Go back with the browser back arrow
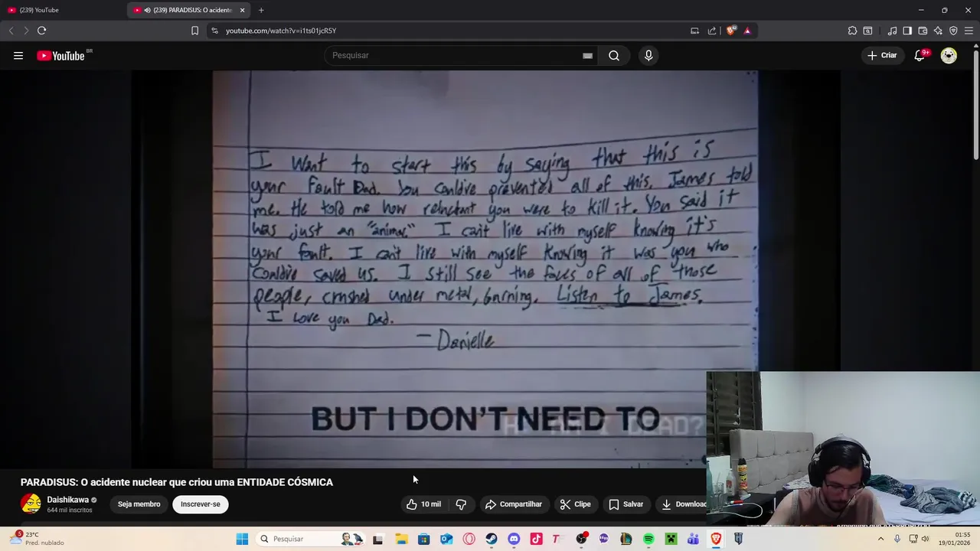Image resolution: width=980 pixels, height=551 pixels. (x=11, y=31)
